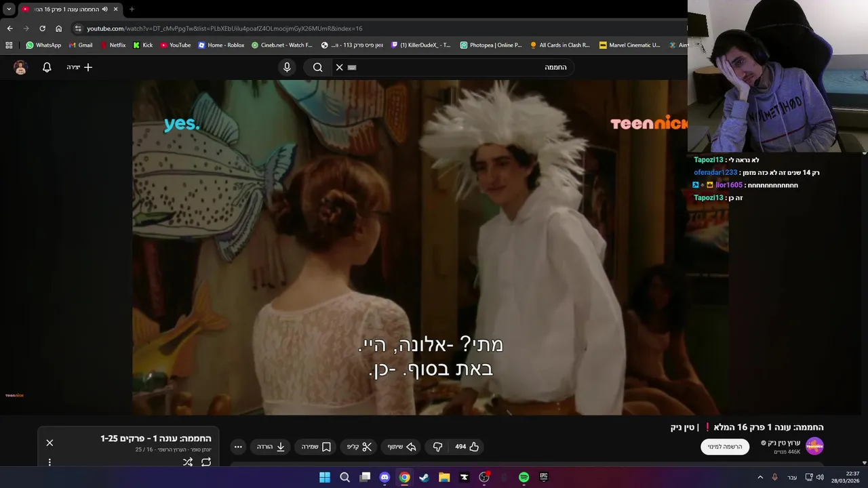Close the החממה browser tab
Image resolution: width=868 pixels, height=488 pixels.
[x=115, y=9]
